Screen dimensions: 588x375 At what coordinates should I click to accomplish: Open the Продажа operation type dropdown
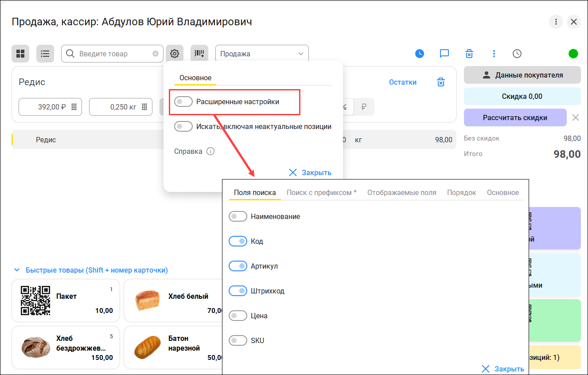coord(262,54)
